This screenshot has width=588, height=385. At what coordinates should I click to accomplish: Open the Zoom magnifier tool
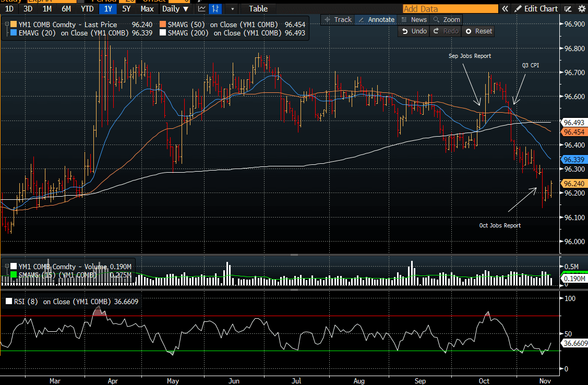pyautogui.click(x=447, y=19)
